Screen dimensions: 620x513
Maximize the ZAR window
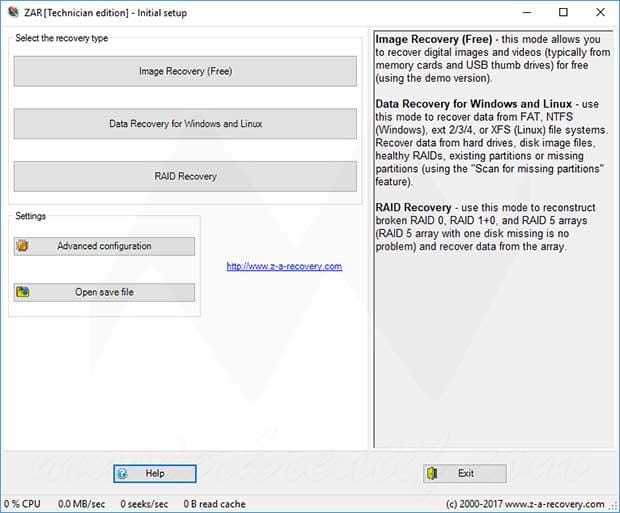[x=563, y=12]
